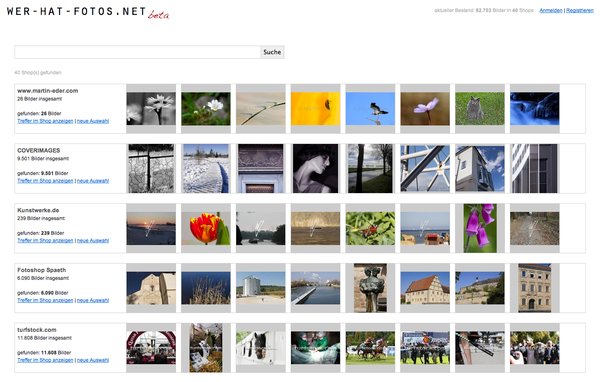
Task: Open the surgeons in green scrubs thumbnail
Action: [315, 348]
